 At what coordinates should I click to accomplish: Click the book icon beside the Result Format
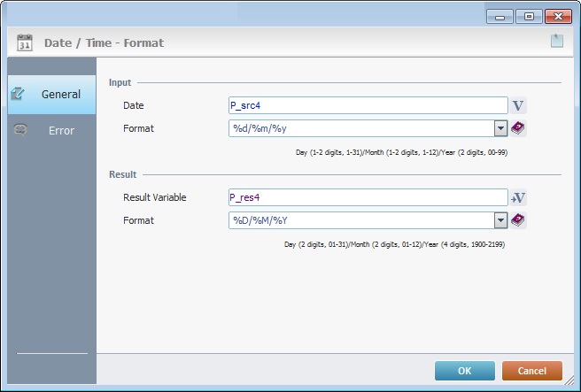click(x=519, y=220)
